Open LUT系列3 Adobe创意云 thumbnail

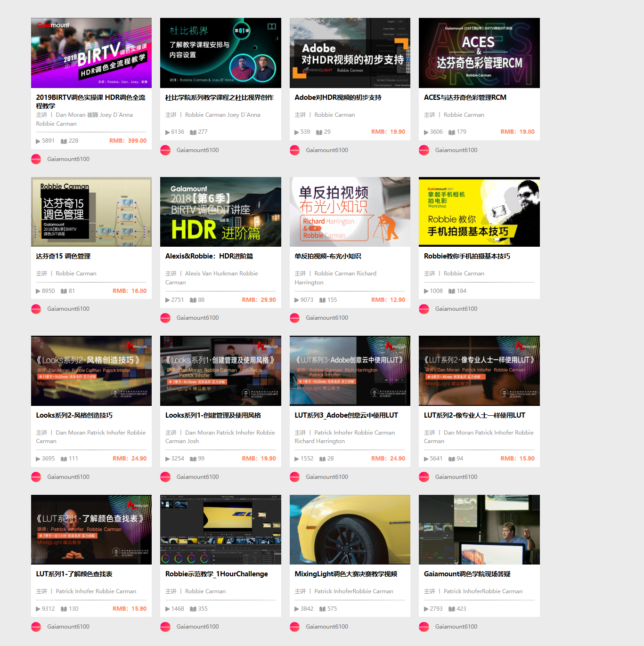pyautogui.click(x=350, y=371)
